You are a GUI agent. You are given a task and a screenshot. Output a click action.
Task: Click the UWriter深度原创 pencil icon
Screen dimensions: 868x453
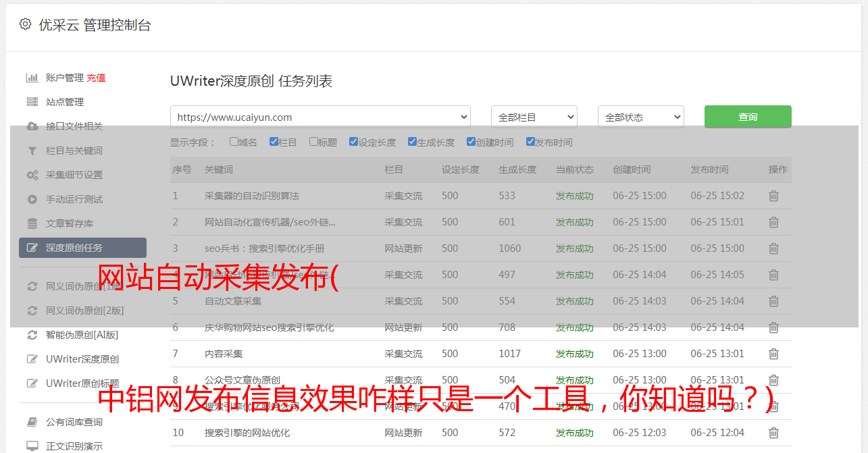coord(32,359)
